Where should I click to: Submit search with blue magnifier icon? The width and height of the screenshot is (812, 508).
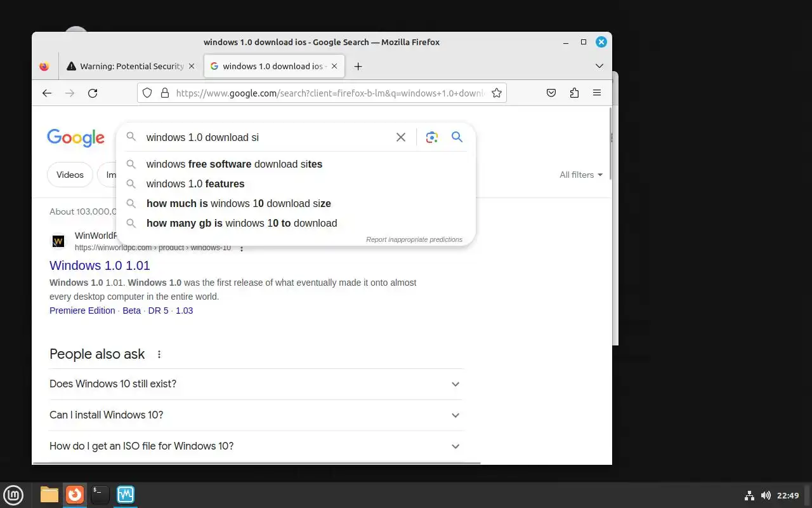click(457, 137)
